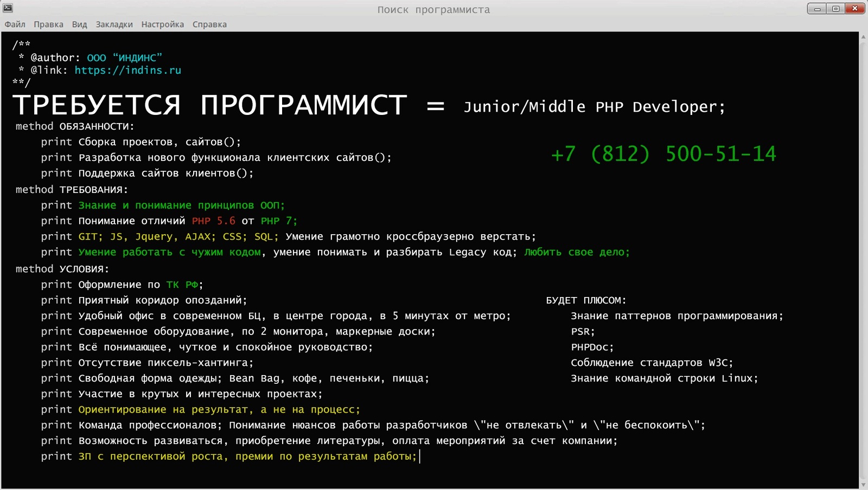Screen dimensions: 868x490
Task: Click the green ТК РФ text
Action: [x=182, y=285]
